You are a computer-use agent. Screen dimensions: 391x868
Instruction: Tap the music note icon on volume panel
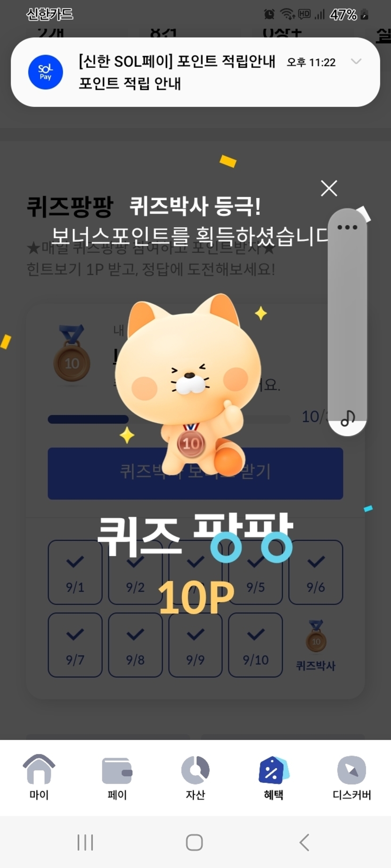tap(348, 418)
